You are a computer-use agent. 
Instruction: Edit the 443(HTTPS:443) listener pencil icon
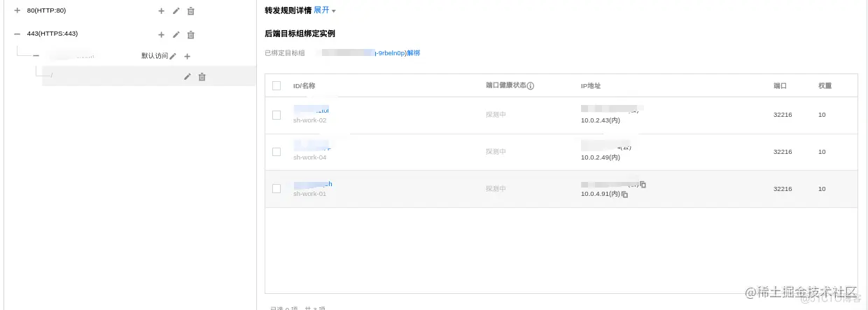(x=176, y=34)
